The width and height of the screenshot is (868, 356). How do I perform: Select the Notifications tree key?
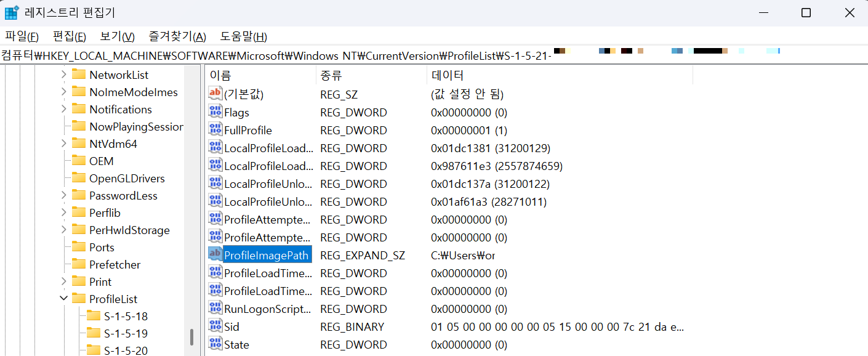(x=121, y=109)
